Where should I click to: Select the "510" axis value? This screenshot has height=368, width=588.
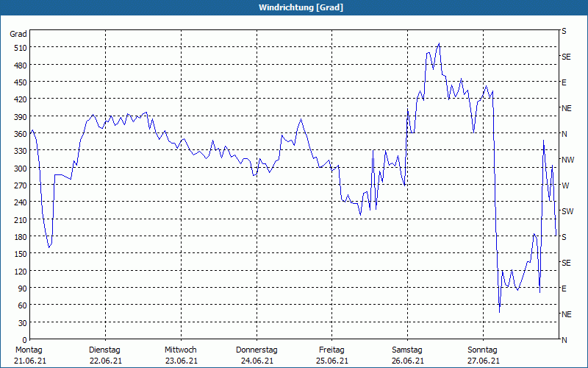pyautogui.click(x=21, y=48)
